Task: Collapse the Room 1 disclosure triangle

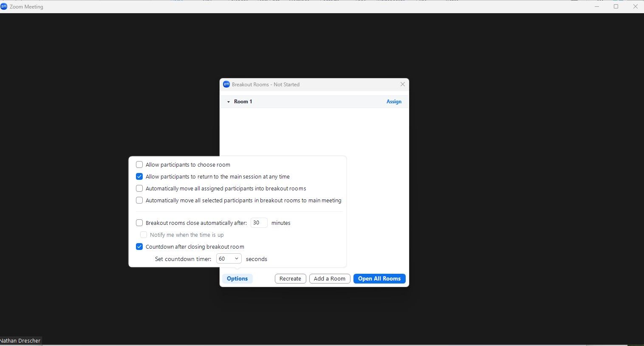Action: pos(229,102)
